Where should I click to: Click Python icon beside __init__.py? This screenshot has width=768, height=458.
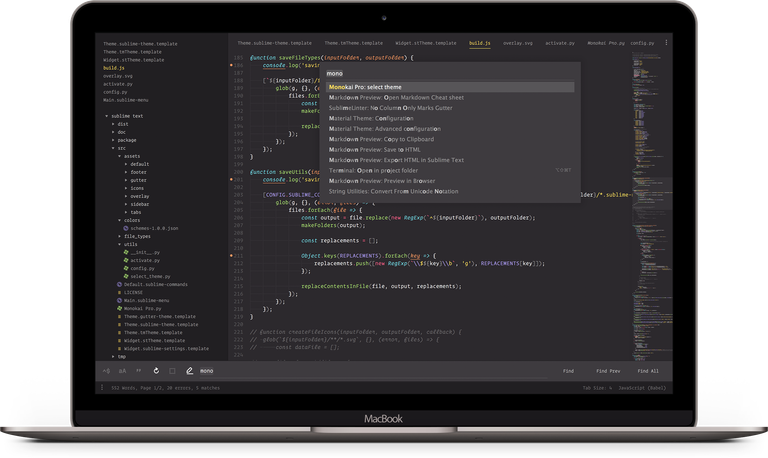click(x=126, y=252)
